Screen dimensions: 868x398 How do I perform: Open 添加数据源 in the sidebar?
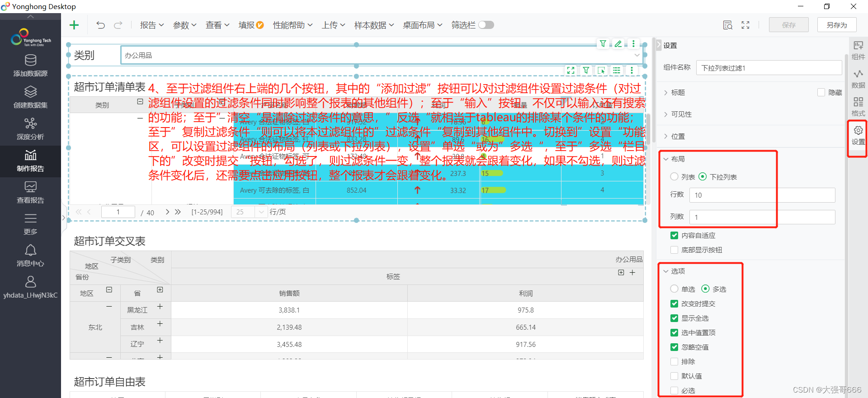[x=30, y=66]
